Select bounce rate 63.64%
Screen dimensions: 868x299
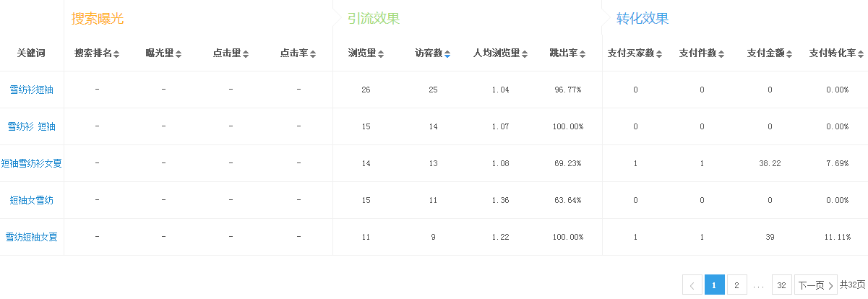click(568, 200)
